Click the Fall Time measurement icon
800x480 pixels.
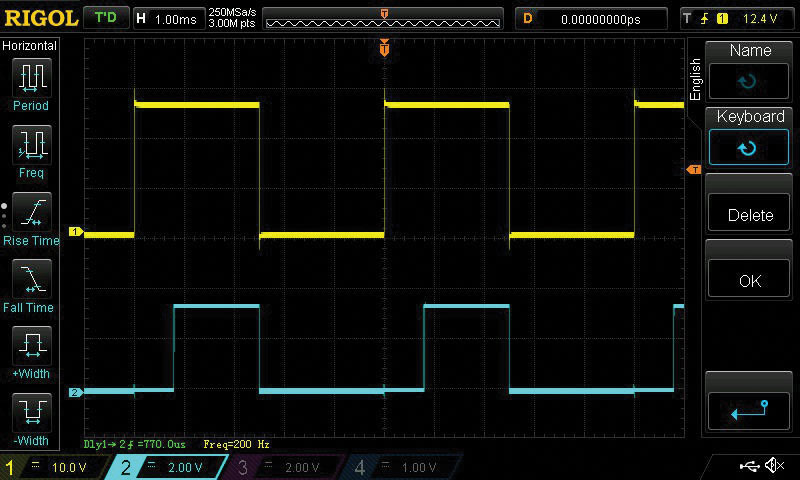pos(31,279)
